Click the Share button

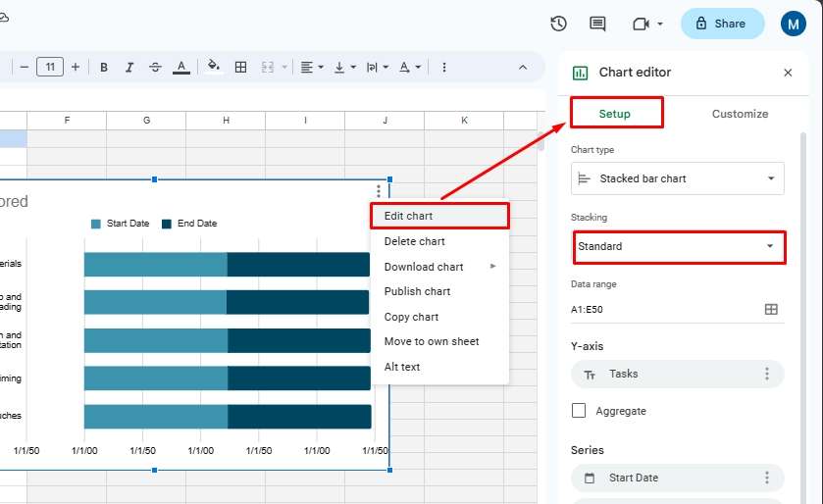[722, 24]
